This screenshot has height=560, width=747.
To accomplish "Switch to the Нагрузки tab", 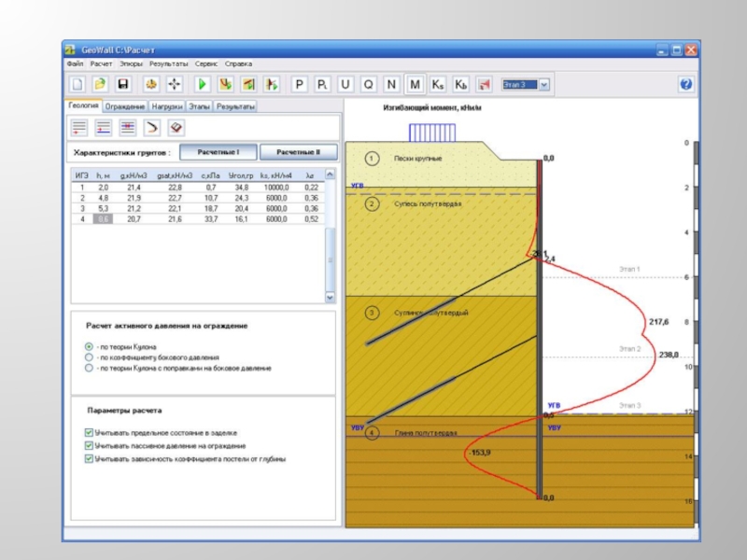I will (166, 107).
